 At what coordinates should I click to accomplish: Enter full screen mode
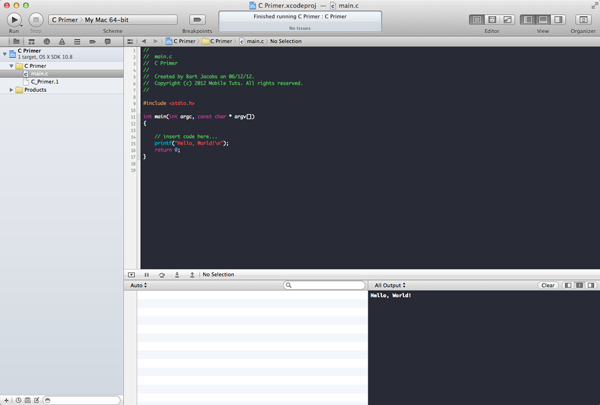coord(594,5)
